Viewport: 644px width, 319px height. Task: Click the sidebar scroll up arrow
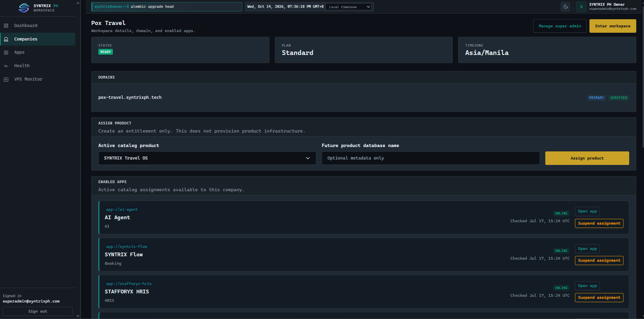78,3
